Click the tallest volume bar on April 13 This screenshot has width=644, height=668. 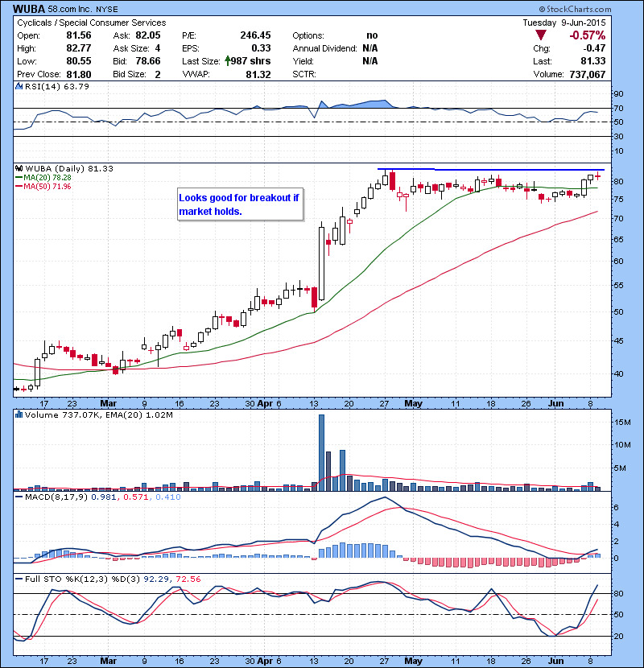point(321,452)
